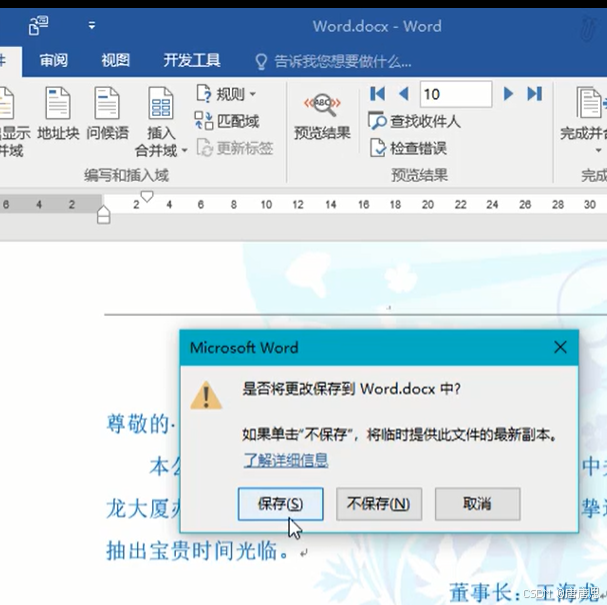
Task: Open the 了解详细信息 link
Action: point(286,460)
